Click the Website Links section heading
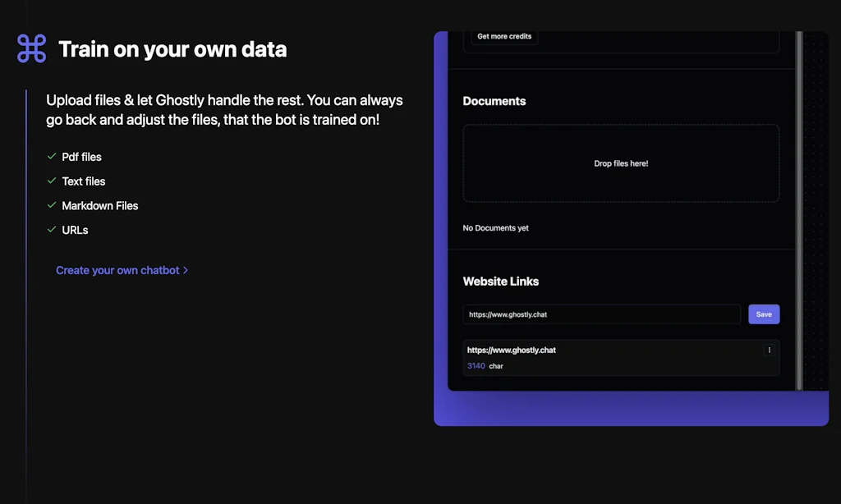Image resolution: width=841 pixels, height=504 pixels. [501, 281]
